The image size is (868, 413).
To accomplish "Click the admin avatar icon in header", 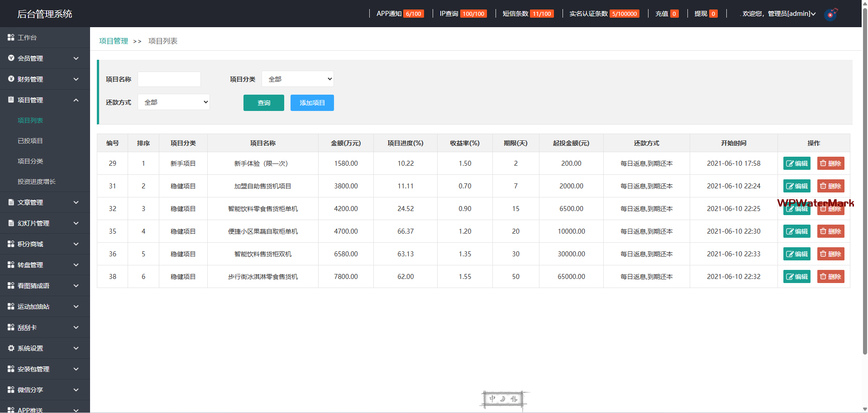I will coord(831,14).
